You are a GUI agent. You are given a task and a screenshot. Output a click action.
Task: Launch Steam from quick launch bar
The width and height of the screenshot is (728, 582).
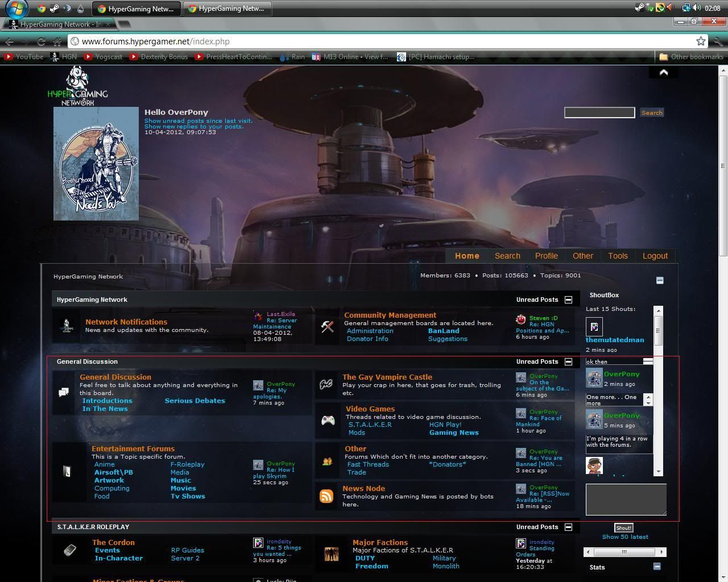[x=54, y=9]
